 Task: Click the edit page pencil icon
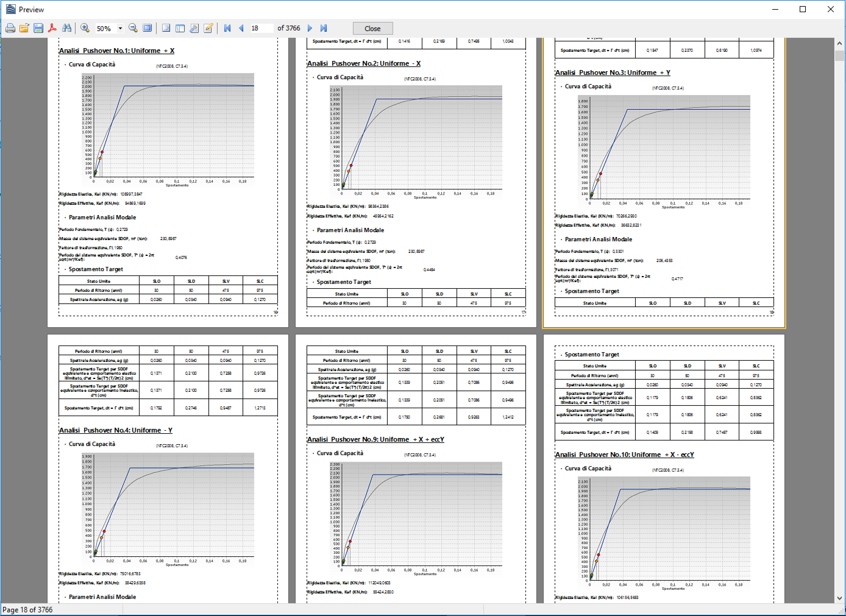pos(208,28)
